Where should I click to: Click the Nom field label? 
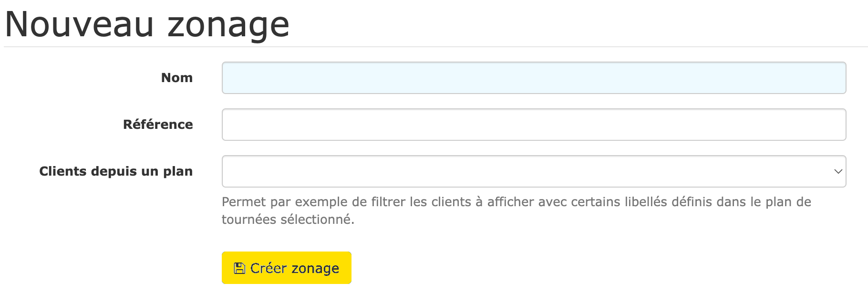[177, 77]
